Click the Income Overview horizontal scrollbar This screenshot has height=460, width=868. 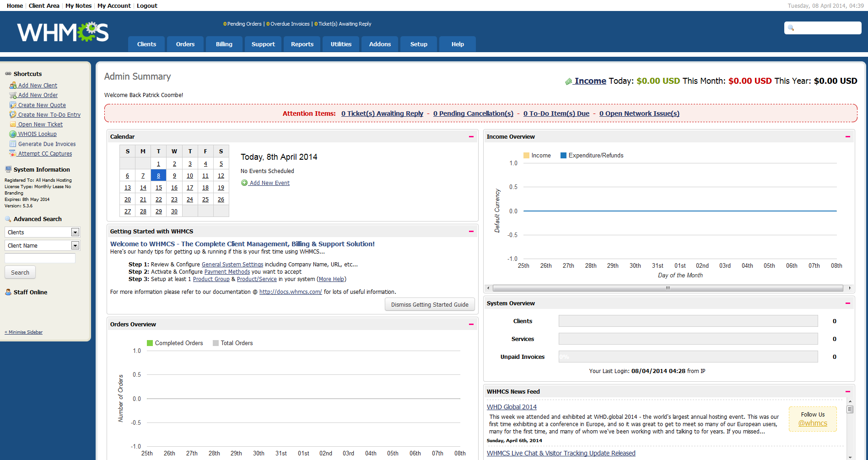tap(668, 288)
